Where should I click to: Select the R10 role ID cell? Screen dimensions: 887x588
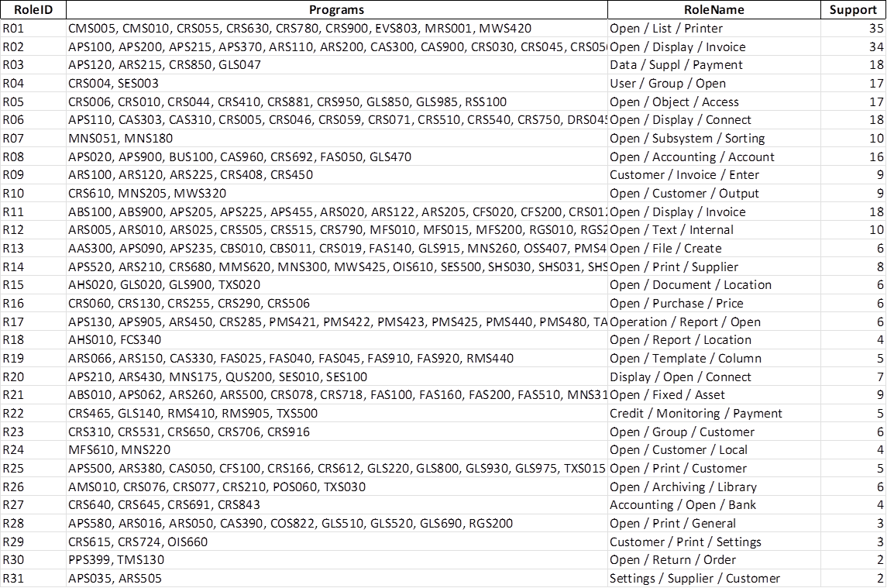(14, 194)
